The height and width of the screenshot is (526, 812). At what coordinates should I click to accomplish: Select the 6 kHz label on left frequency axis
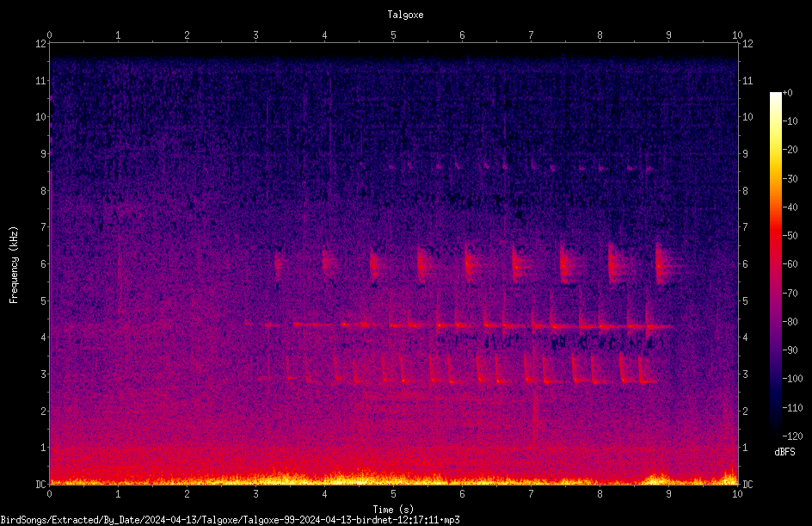(x=43, y=263)
